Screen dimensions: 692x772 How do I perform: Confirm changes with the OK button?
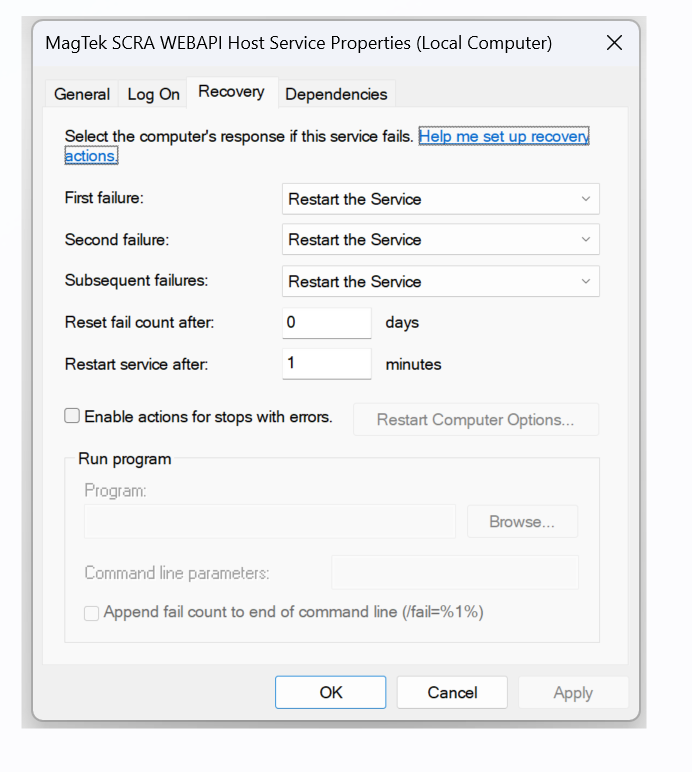click(x=330, y=693)
